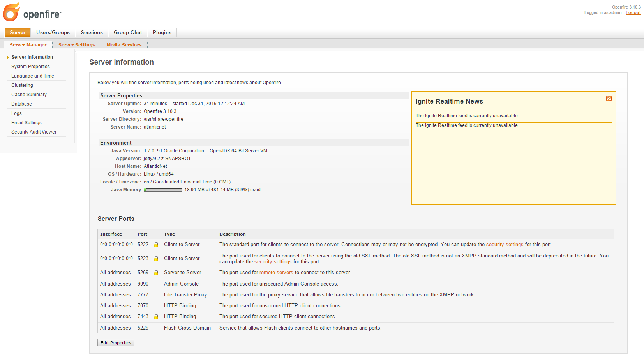The width and height of the screenshot is (644, 356).
Task: Open Email Settings in the sidebar
Action: click(26, 123)
